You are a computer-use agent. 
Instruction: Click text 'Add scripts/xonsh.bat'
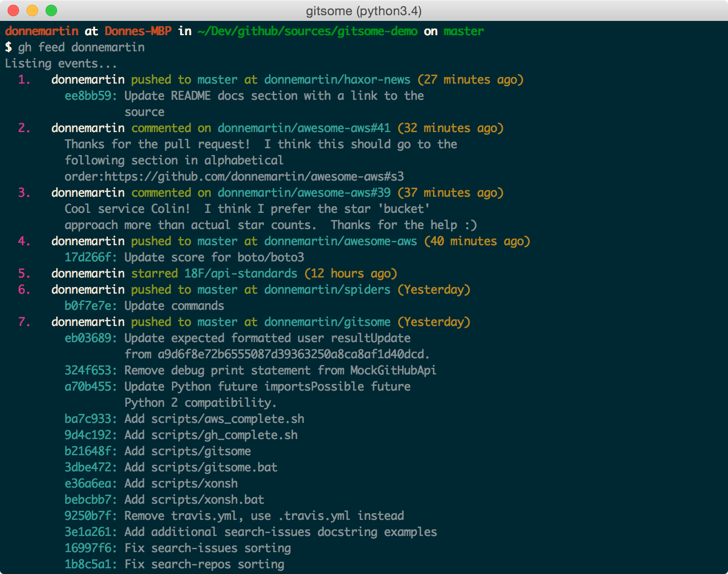click(x=194, y=500)
